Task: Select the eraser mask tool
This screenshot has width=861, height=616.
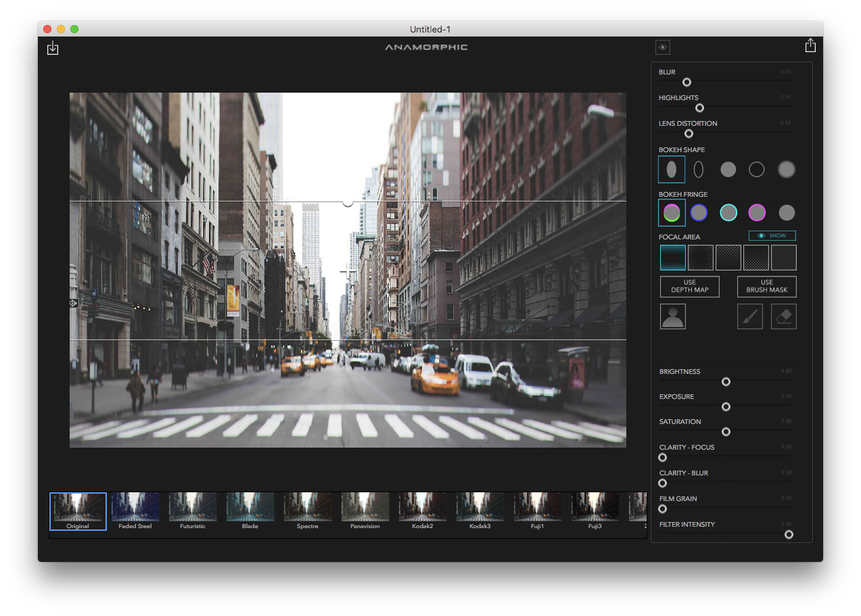Action: [x=783, y=316]
